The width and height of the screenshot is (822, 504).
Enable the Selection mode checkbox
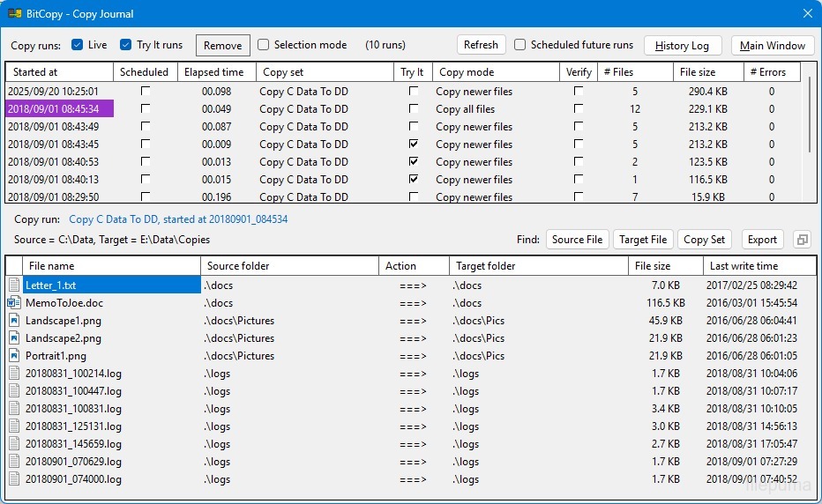point(263,45)
